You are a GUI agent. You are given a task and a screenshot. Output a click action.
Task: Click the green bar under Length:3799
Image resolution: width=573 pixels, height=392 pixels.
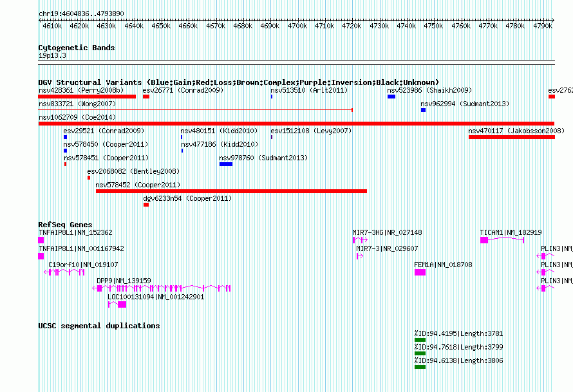coord(420,353)
